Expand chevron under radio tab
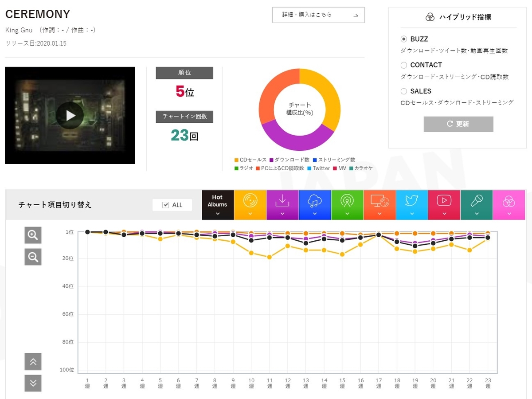Screen dimensions: 532x399 pyautogui.click(x=347, y=214)
